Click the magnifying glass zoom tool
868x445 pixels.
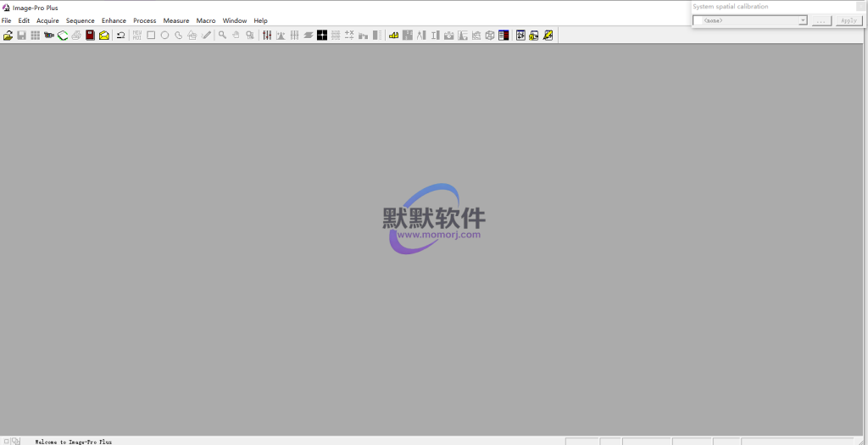pyautogui.click(x=222, y=36)
